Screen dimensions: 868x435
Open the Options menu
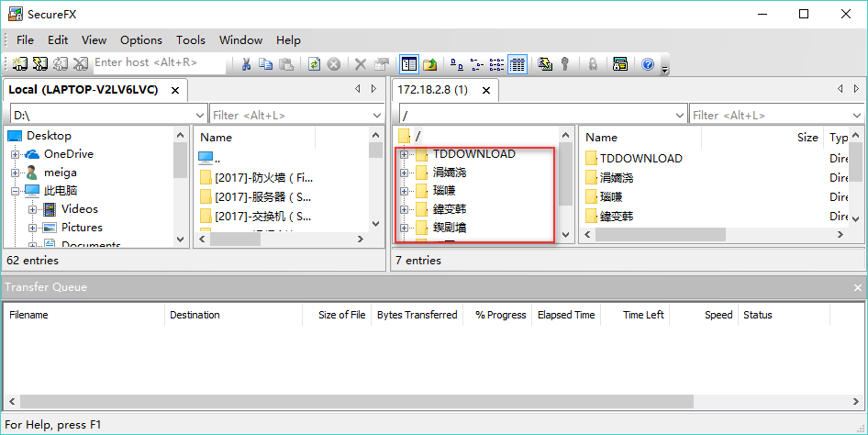coord(141,39)
